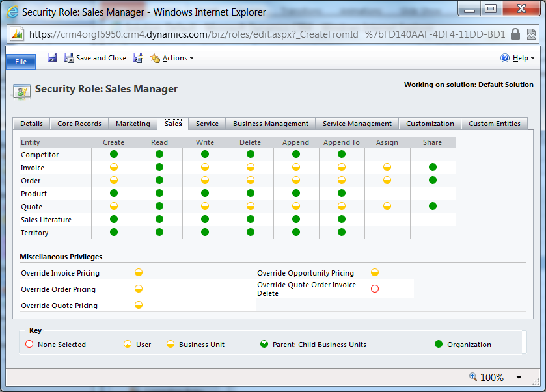Click the Security Role header icon
Viewport: 546px width, 392px height.
coord(21,92)
